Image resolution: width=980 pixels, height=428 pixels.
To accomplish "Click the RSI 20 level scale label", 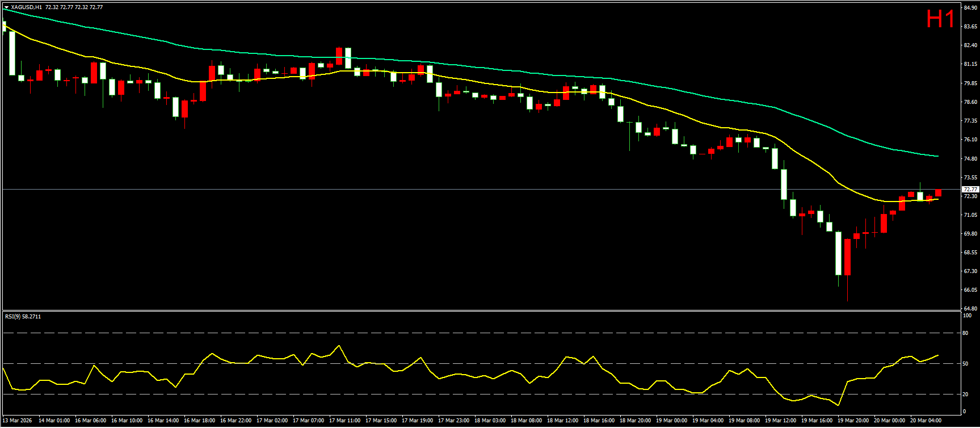I will pyautogui.click(x=965, y=394).
